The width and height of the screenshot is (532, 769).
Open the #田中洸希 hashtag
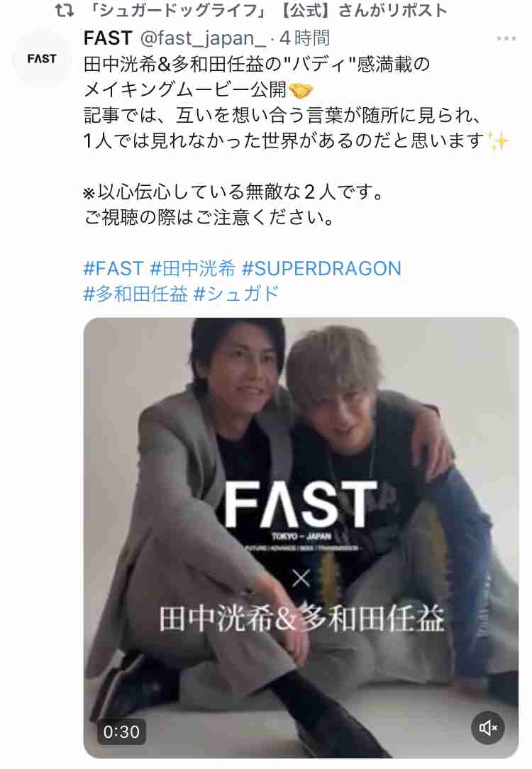click(x=193, y=268)
